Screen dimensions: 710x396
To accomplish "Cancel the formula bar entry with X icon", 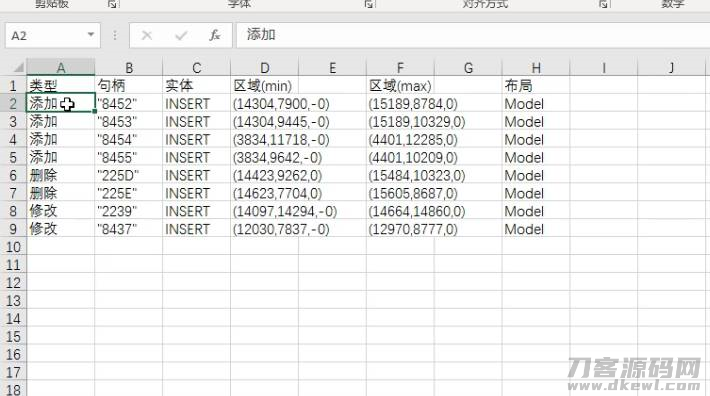I will pos(147,35).
